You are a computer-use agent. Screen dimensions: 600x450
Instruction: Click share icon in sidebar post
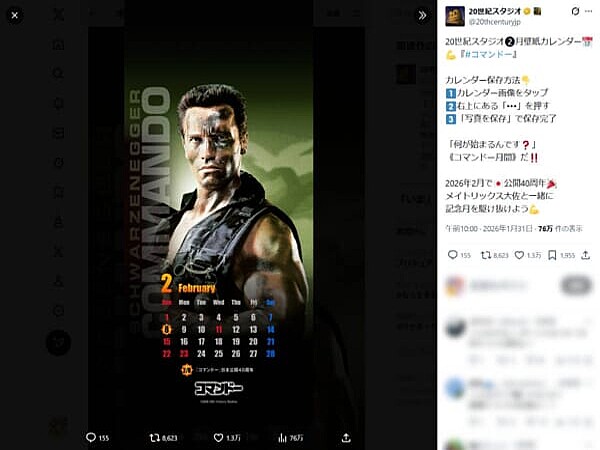585,255
